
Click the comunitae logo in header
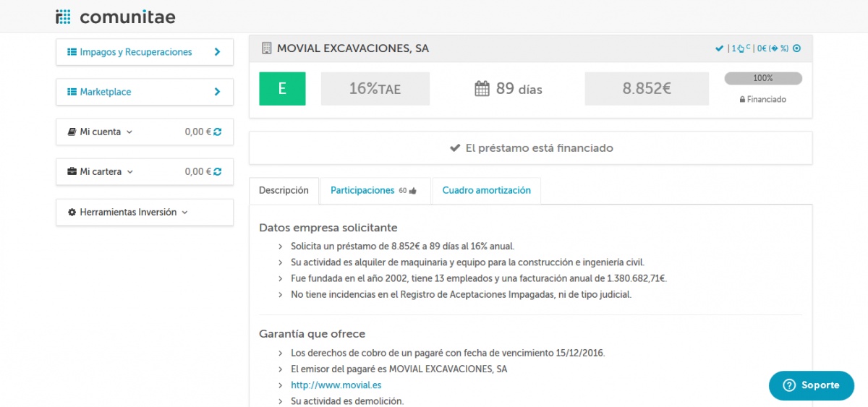pyautogui.click(x=116, y=17)
